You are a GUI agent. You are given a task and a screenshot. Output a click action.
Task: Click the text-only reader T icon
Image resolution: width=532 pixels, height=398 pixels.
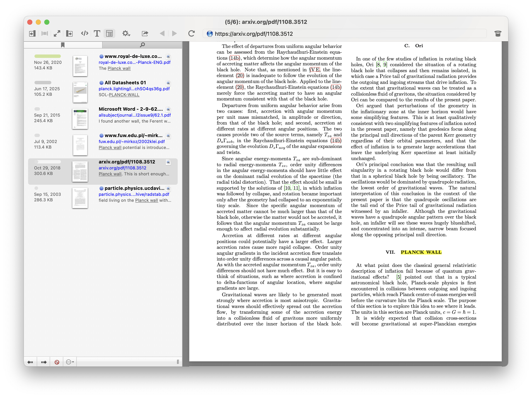[x=97, y=33]
